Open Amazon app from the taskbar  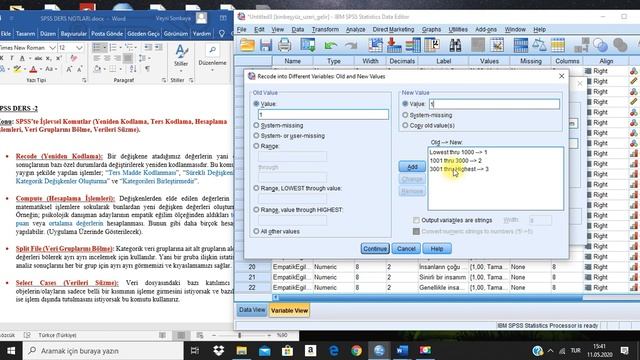[x=311, y=350]
